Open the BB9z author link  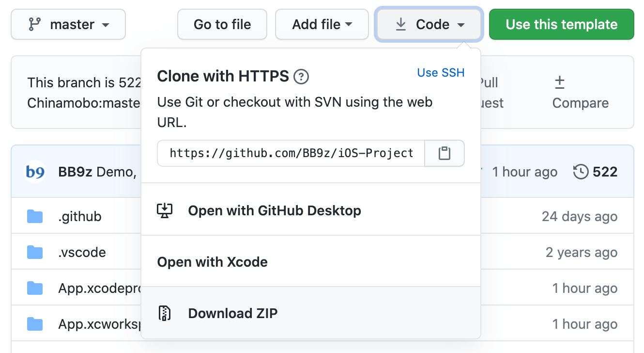(x=75, y=172)
